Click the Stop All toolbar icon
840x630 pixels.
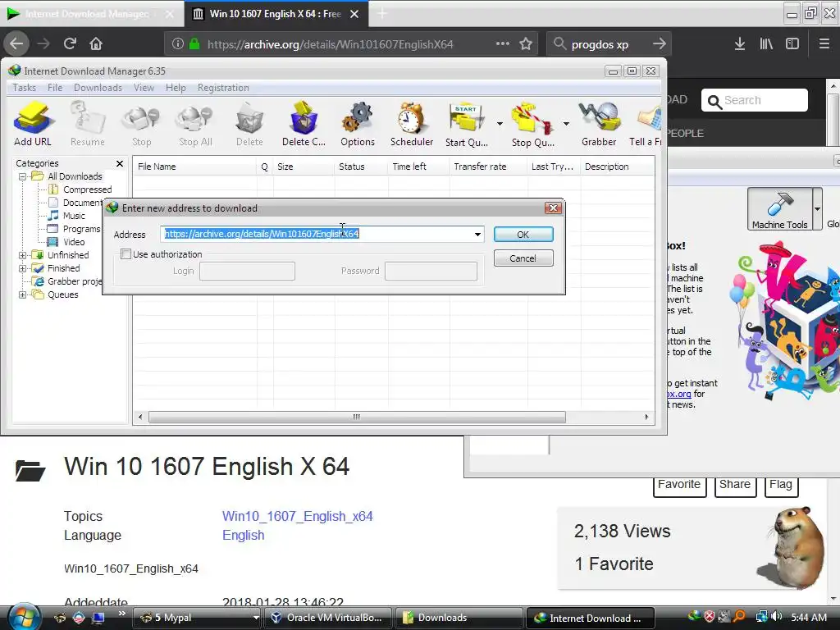[x=195, y=124]
